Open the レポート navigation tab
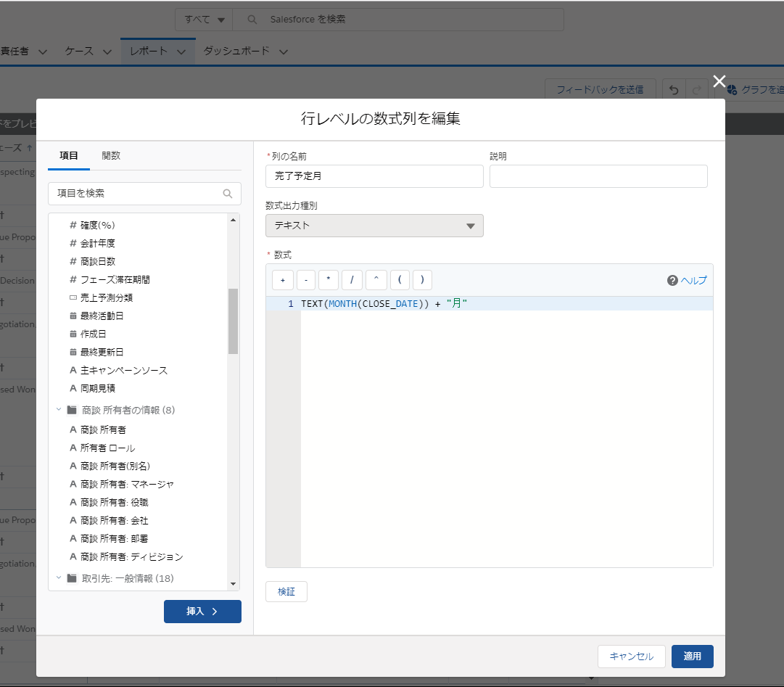784x687 pixels. click(x=148, y=51)
